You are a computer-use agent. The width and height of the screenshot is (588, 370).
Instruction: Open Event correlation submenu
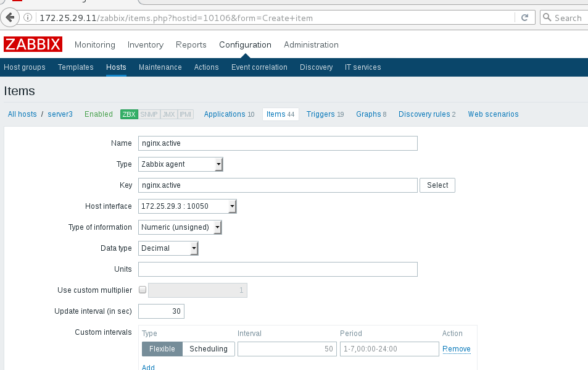tap(260, 67)
